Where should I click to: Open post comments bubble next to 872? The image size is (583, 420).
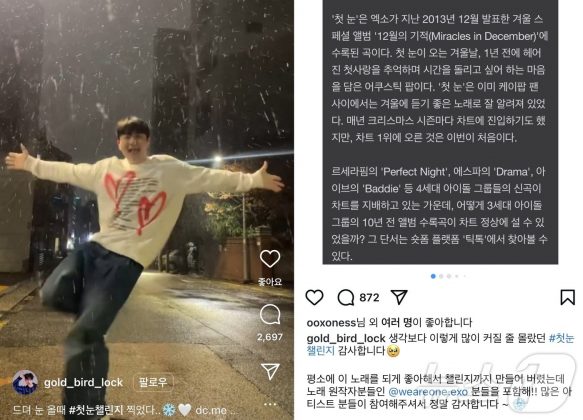tap(345, 297)
